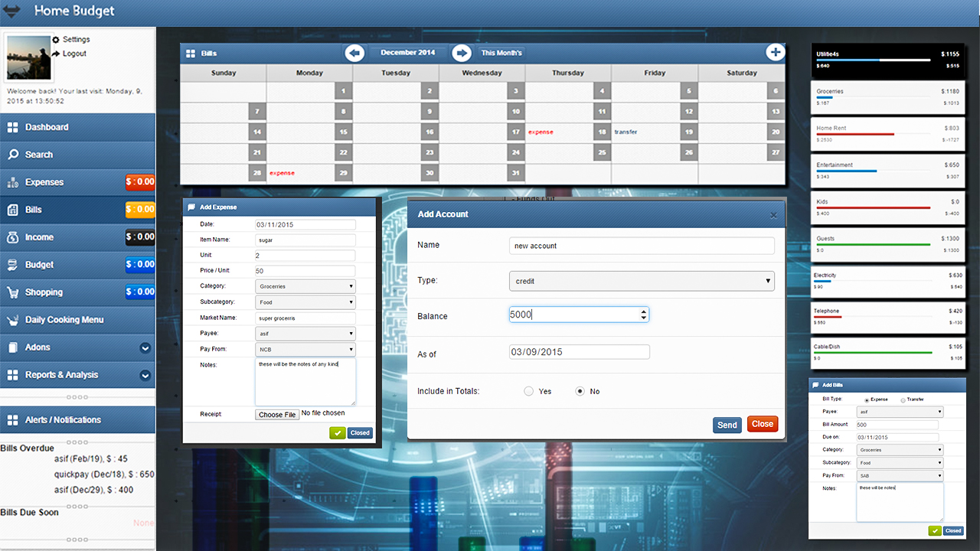The height and width of the screenshot is (551, 980).
Task: Click the Shopping cart icon in sidebar
Action: 12,292
